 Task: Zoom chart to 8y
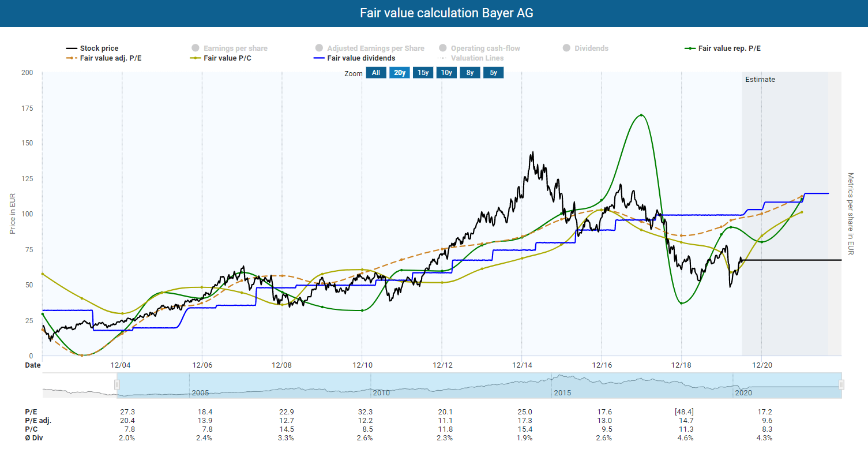[470, 73]
